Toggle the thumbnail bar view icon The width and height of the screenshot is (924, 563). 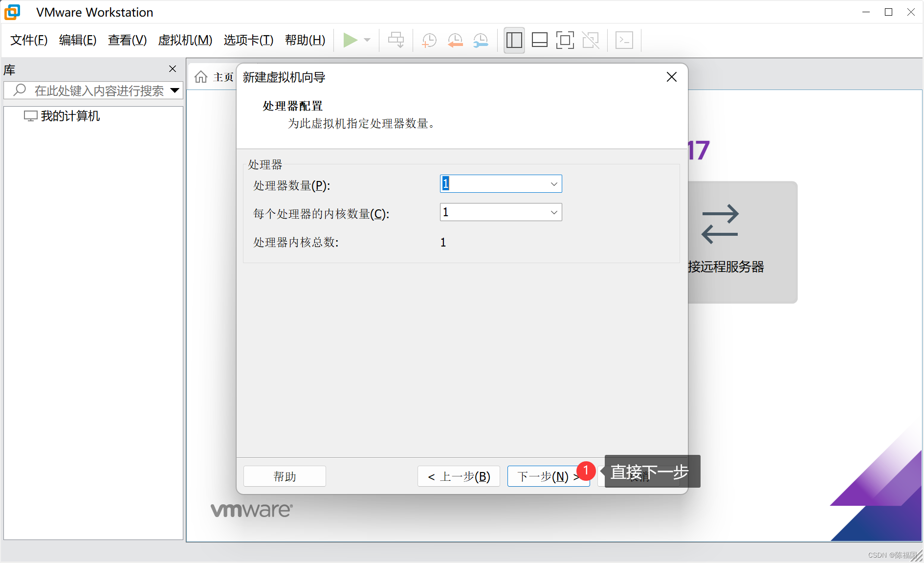point(540,40)
